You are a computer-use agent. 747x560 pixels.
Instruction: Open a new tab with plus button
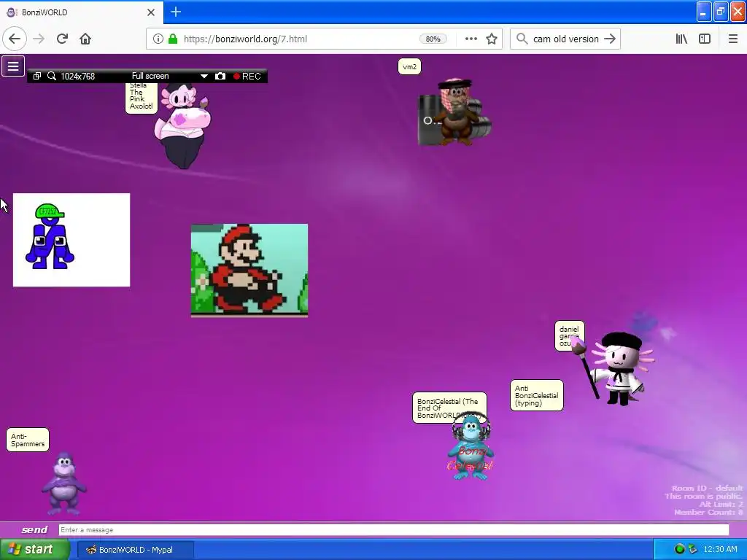[x=176, y=12]
